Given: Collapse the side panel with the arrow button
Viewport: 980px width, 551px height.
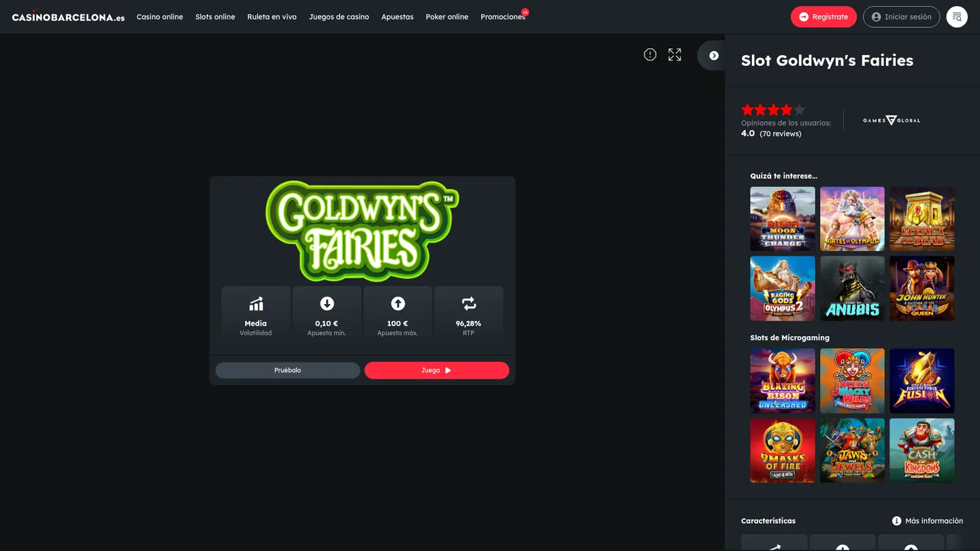Looking at the screenshot, I should 714,56.
